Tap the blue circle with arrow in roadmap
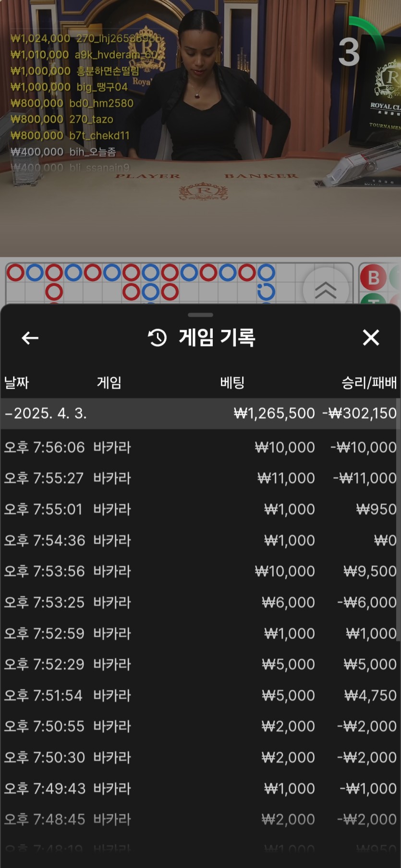Viewport: 401px width, 868px height. (x=266, y=291)
